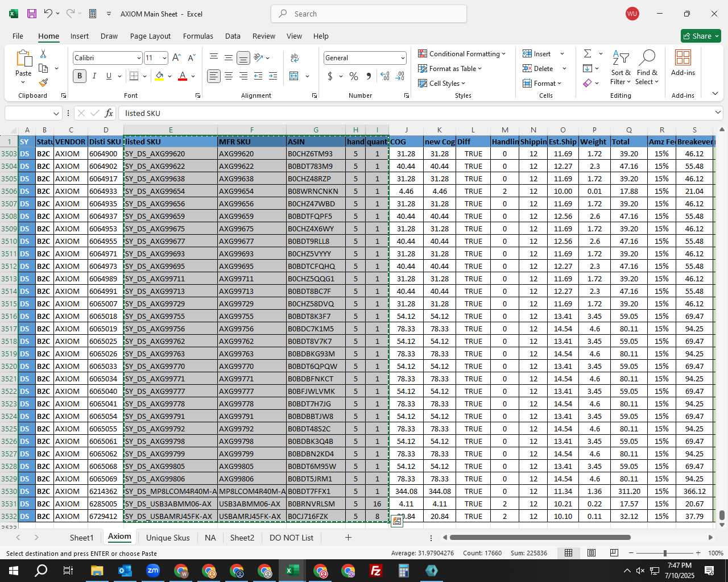The height and width of the screenshot is (582, 728).
Task: Center text horizontally in cells
Action: pyautogui.click(x=228, y=76)
